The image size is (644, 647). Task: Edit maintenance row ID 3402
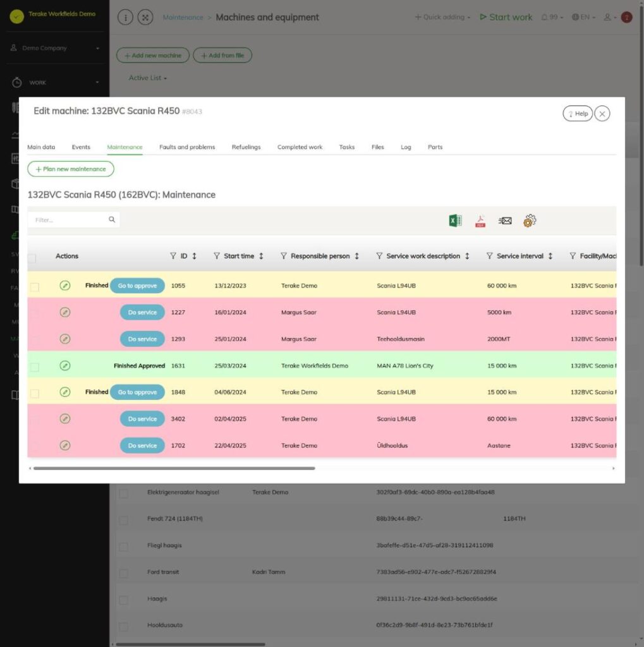click(65, 419)
